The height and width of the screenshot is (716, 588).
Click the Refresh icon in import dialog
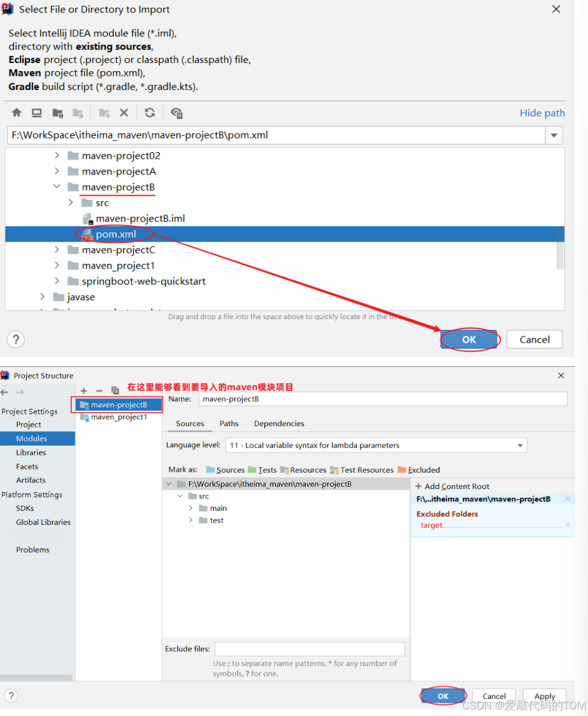click(150, 113)
